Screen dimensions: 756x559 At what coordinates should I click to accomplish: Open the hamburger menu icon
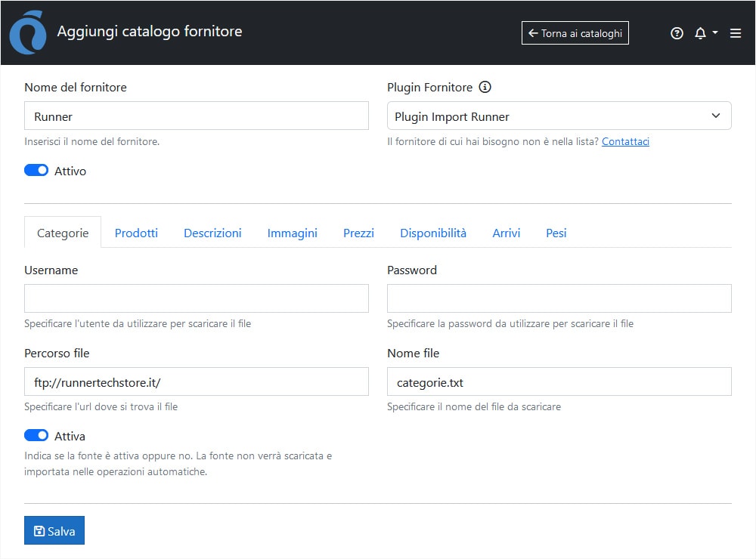[736, 33]
